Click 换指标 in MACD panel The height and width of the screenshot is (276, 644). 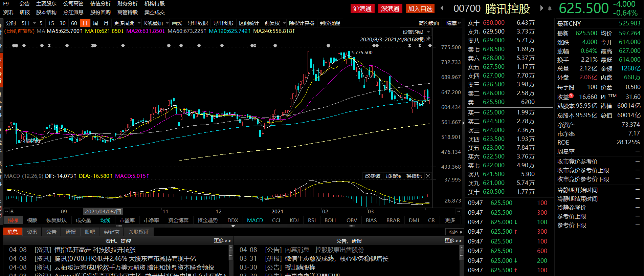click(x=414, y=176)
